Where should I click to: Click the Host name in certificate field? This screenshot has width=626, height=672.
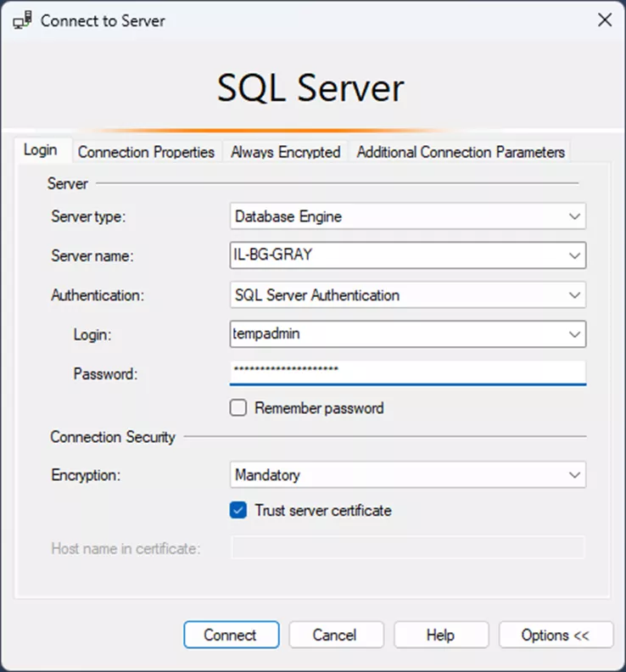pyautogui.click(x=408, y=548)
